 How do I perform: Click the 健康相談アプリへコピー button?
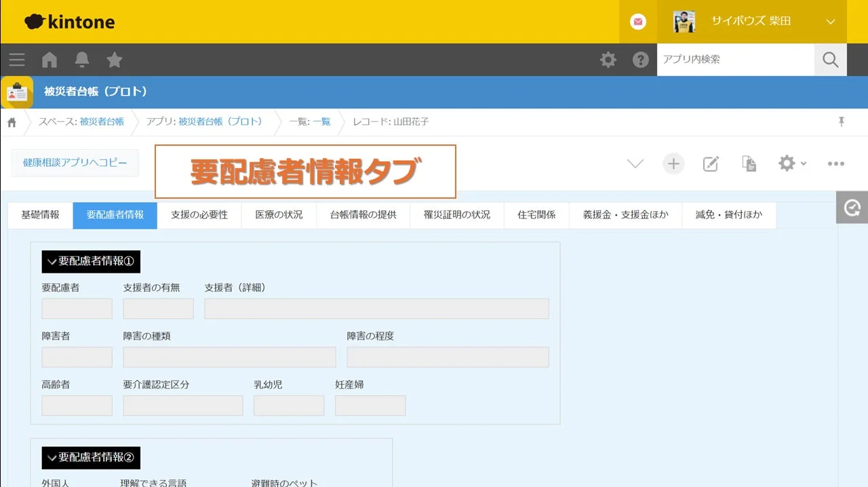[75, 163]
